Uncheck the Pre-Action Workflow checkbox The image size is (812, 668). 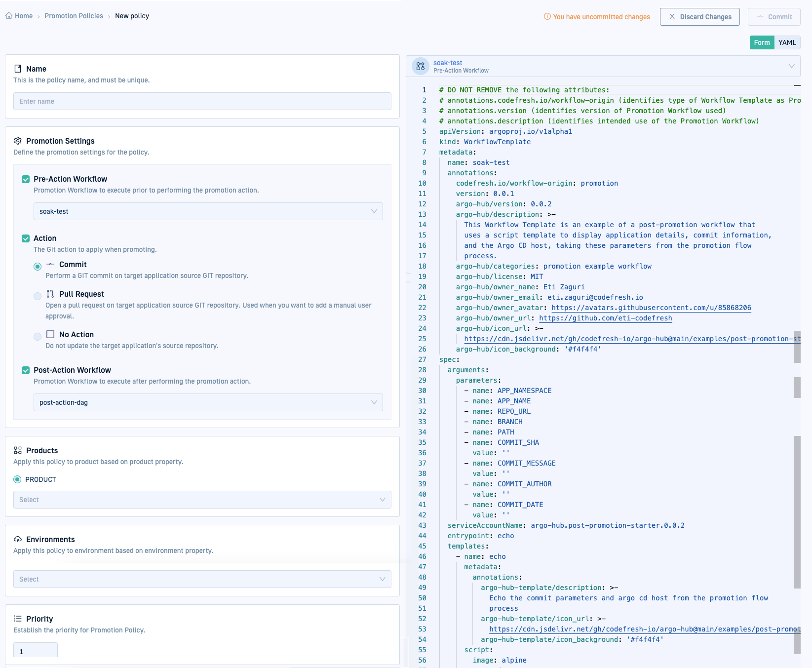tap(26, 179)
